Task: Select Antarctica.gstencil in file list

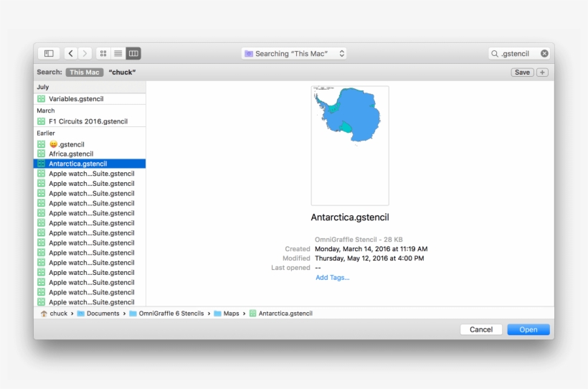Action: pyautogui.click(x=90, y=164)
